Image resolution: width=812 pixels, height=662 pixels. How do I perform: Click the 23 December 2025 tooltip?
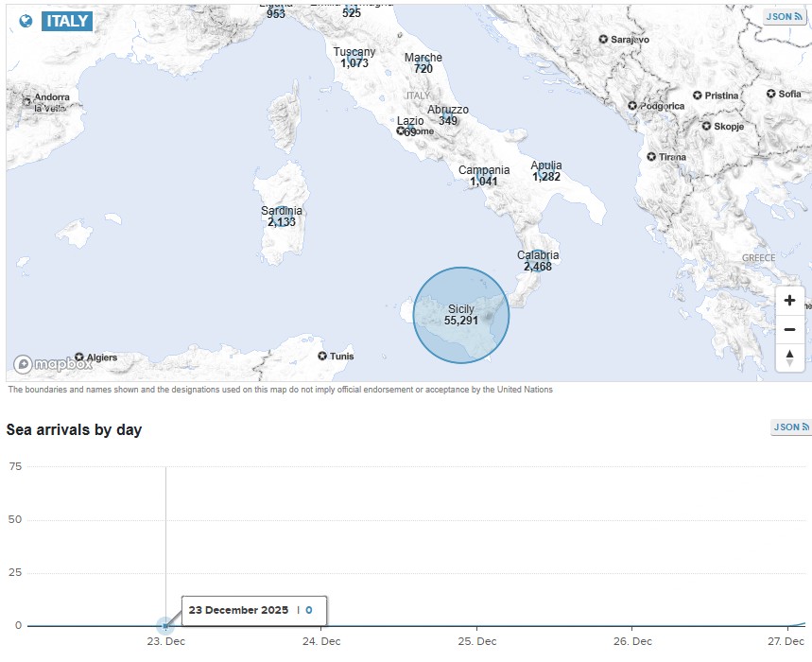click(254, 611)
